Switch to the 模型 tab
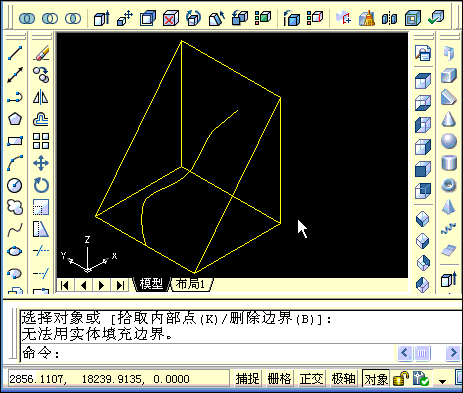Viewport: 463px width, 393px height. [x=151, y=284]
